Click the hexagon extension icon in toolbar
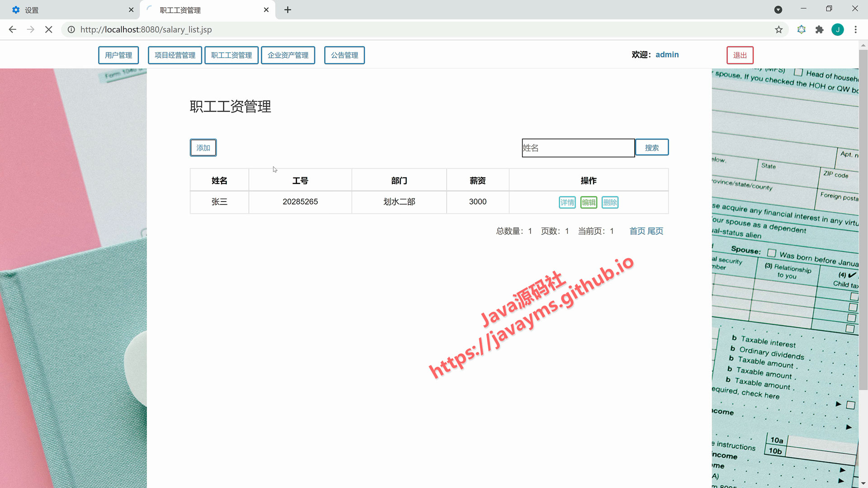 coord(801,29)
